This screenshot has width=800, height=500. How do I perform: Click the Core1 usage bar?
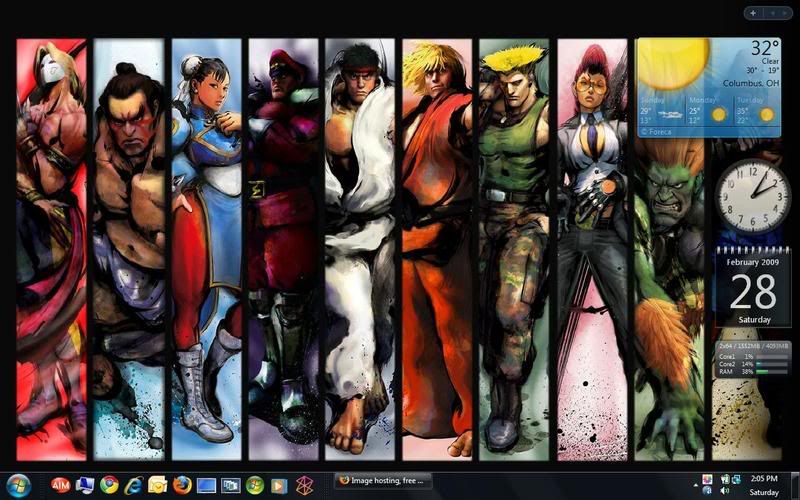coord(771,357)
